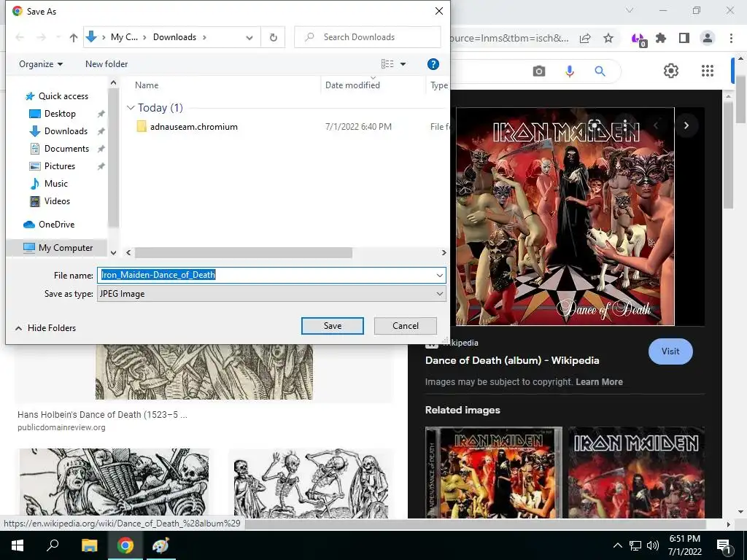This screenshot has height=560, width=747.
Task: Open the Organize menu
Action: pos(41,64)
